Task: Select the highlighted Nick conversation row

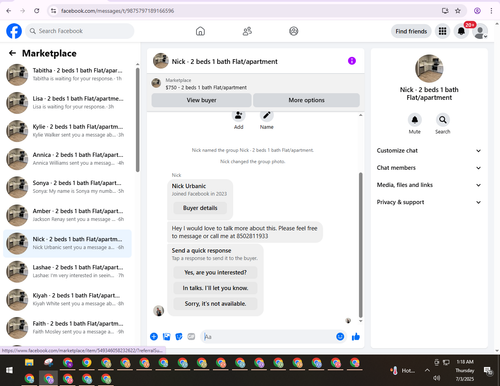Action: pyautogui.click(x=67, y=243)
